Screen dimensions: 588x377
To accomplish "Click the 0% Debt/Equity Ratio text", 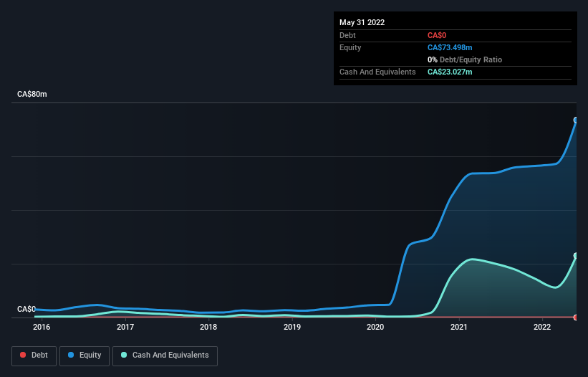I will [x=465, y=59].
